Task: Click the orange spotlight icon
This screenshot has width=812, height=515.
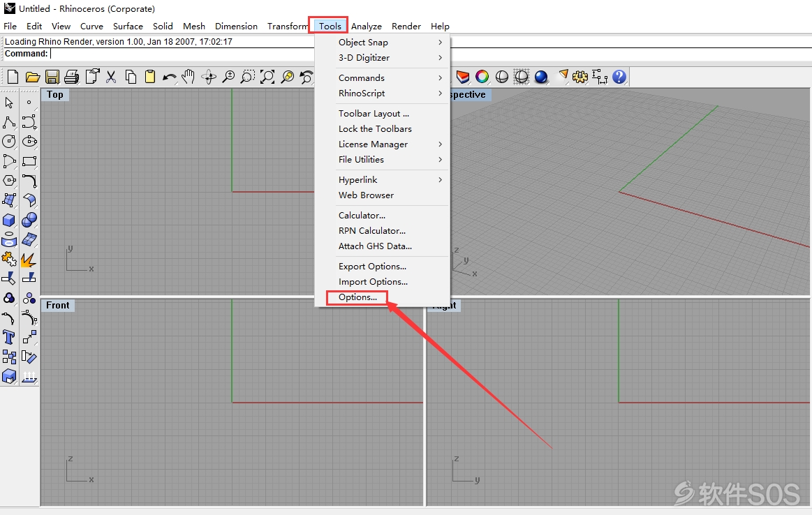Action: 563,76
